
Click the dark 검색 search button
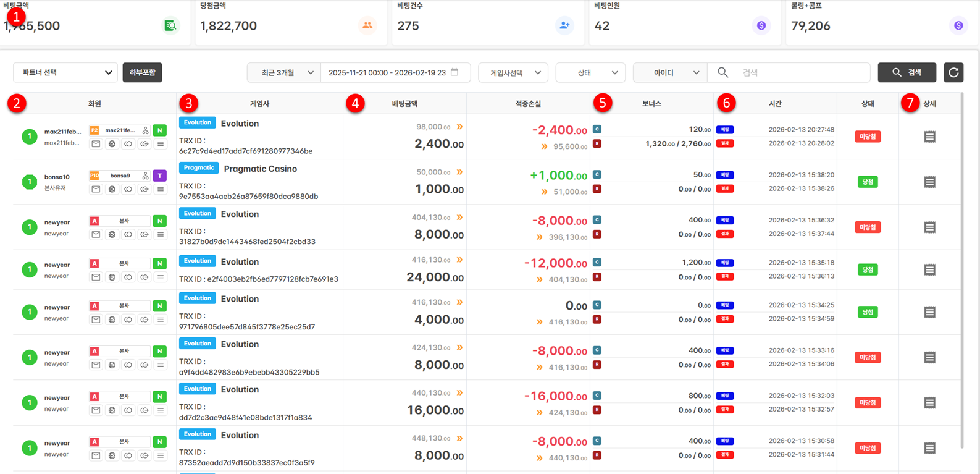click(x=907, y=72)
